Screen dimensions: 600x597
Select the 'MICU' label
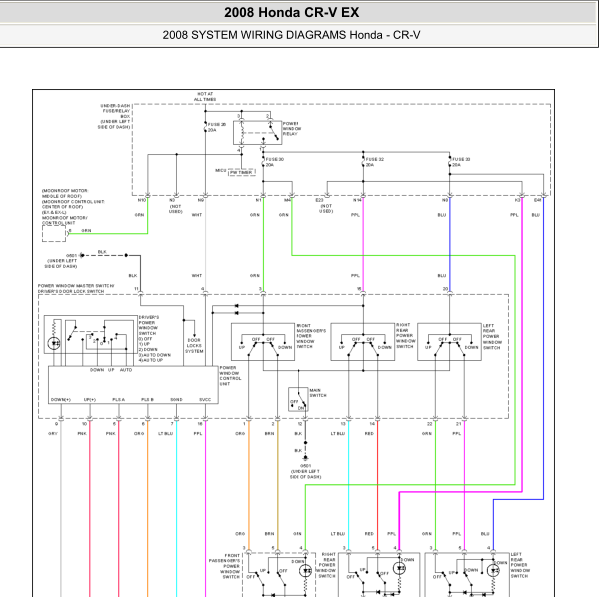click(x=221, y=171)
